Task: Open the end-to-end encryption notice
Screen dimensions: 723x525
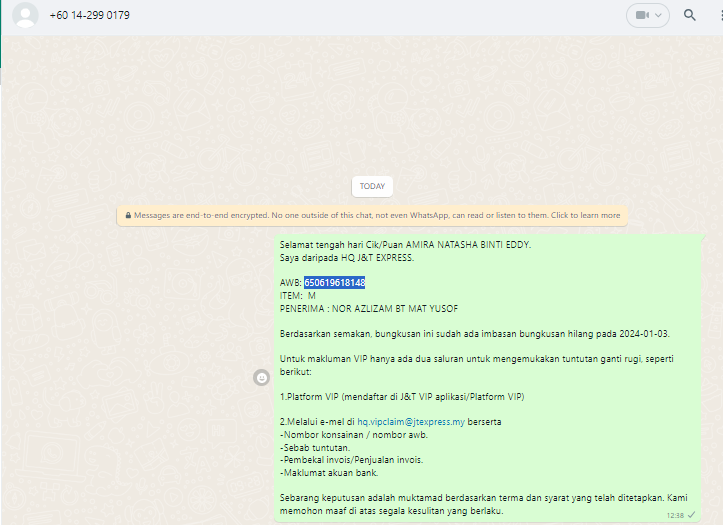Action: pyautogui.click(x=372, y=215)
